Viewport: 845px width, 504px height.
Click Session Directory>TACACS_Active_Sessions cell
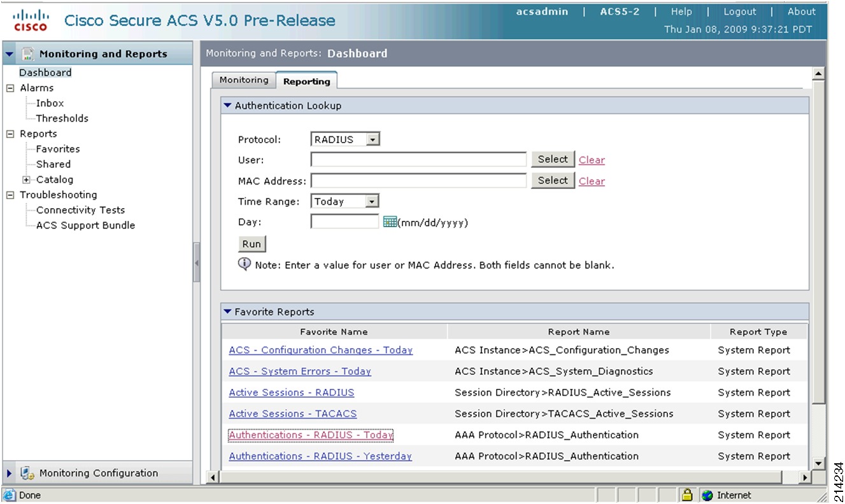click(x=564, y=414)
